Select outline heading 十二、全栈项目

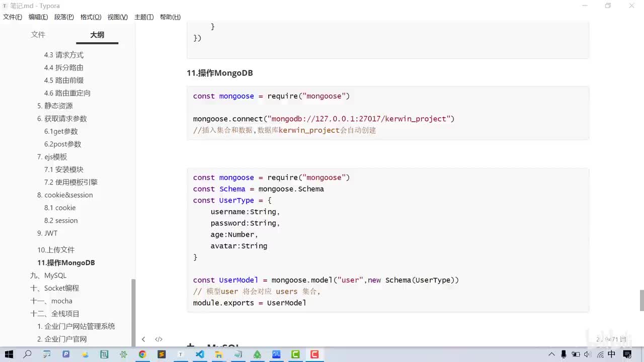pos(55,314)
